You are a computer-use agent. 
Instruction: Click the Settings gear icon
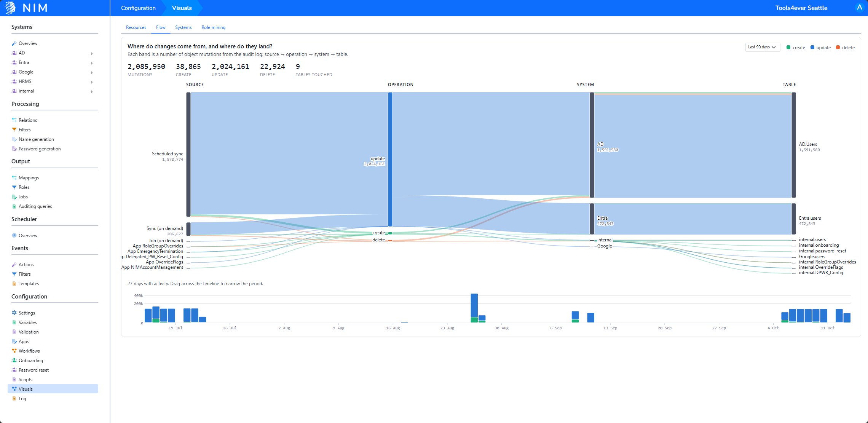pos(14,313)
